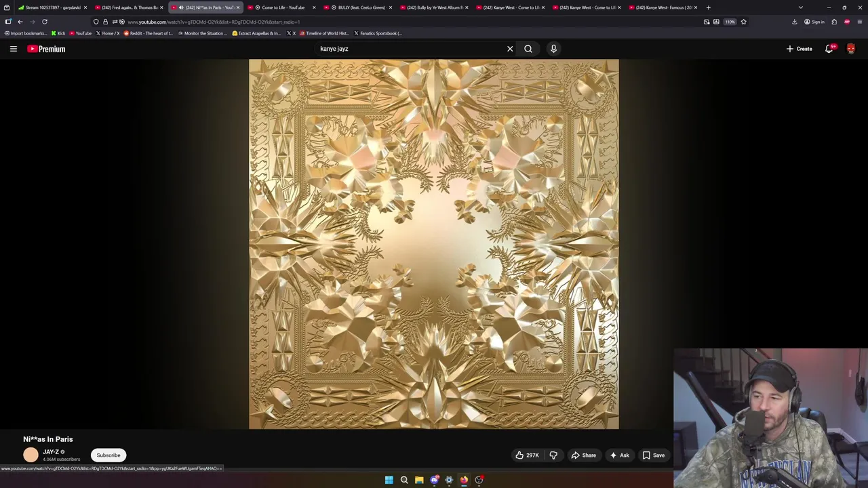Open the Firefox downloads panel
The image size is (868, 488).
pos(794,22)
